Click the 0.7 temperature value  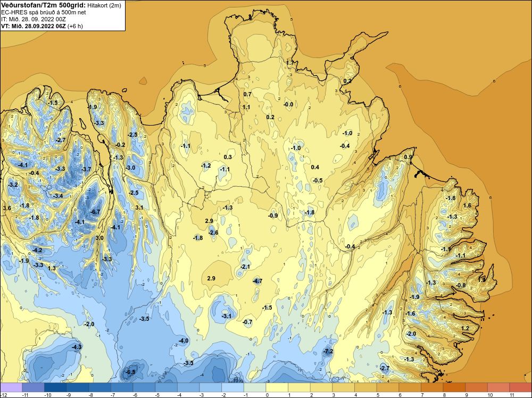coord(247,94)
